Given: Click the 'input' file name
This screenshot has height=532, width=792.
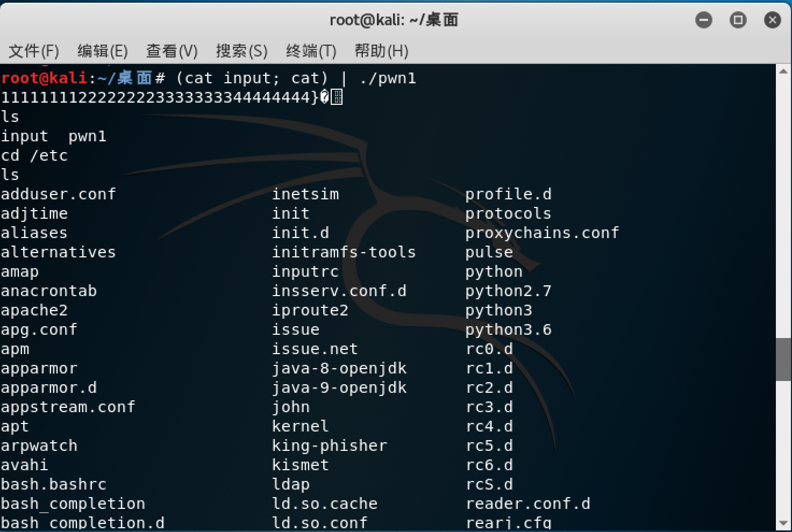Looking at the screenshot, I should coord(25,136).
